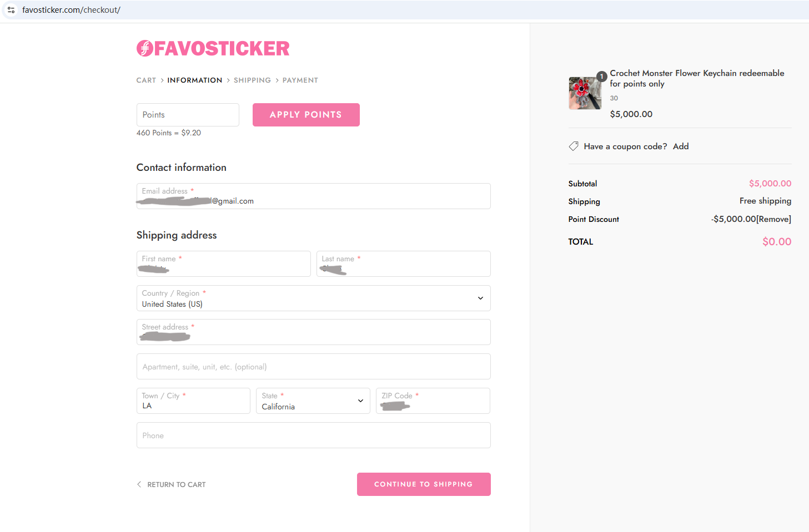The height and width of the screenshot is (532, 809).
Task: Click the Crochet Monster Flower Keychain thumbnail
Action: click(x=585, y=93)
